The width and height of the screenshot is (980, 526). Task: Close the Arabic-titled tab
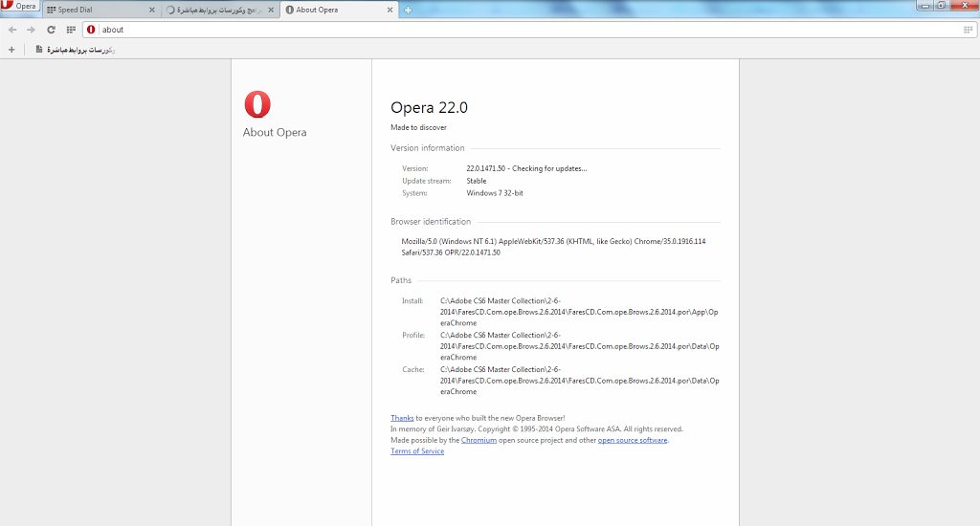[271, 10]
